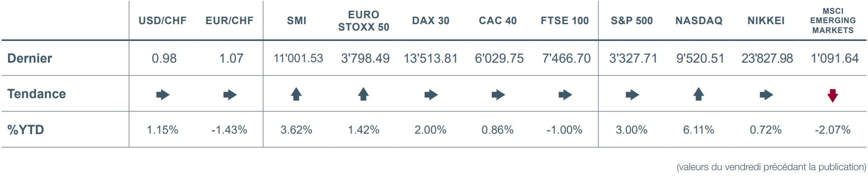Viewport: 868px width, 180px height.
Task: Click the footnote about vendredi values
Action: tap(771, 167)
